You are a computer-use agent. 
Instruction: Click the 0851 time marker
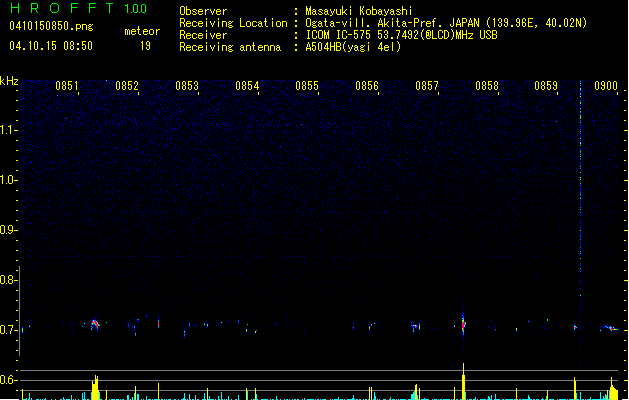click(x=67, y=86)
